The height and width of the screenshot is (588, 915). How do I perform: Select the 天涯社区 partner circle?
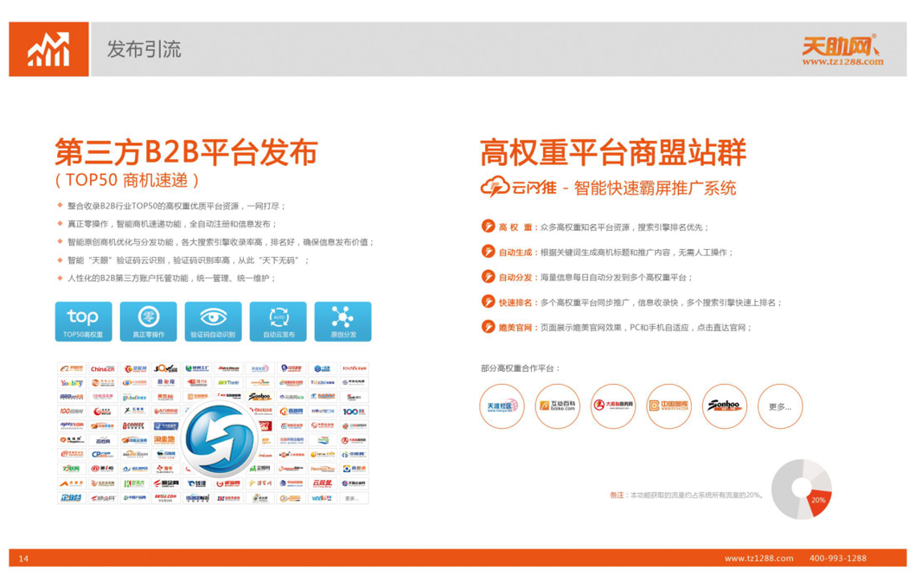[502, 406]
